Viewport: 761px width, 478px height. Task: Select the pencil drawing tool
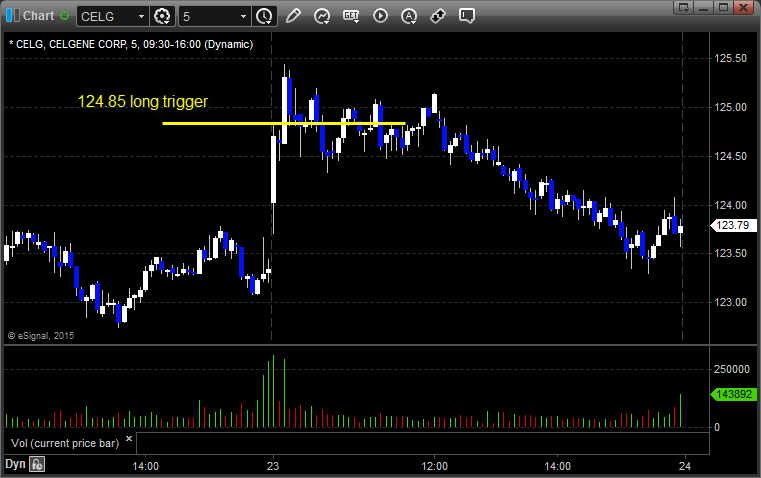293,16
